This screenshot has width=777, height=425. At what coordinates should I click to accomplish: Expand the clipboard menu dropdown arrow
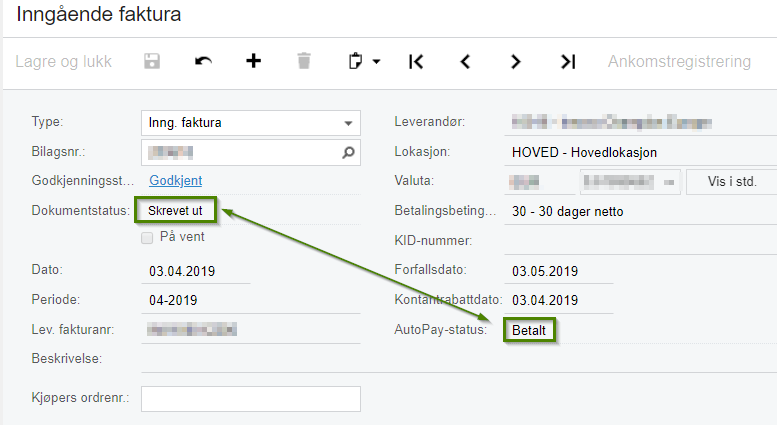pos(377,62)
